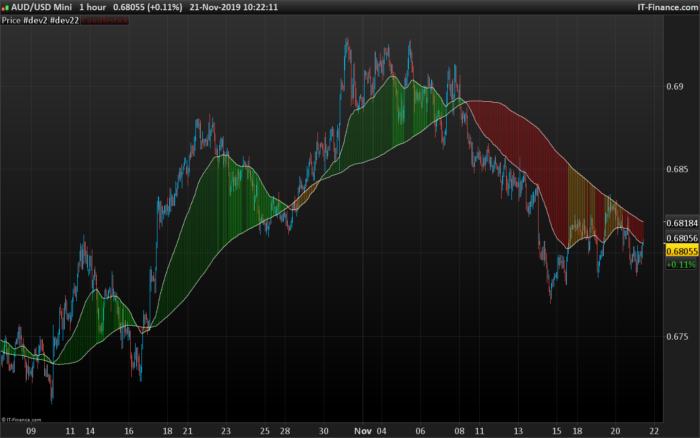This screenshot has width=700, height=438.
Task: Click the IT-Finance.com link at top right
Action: click(667, 7)
